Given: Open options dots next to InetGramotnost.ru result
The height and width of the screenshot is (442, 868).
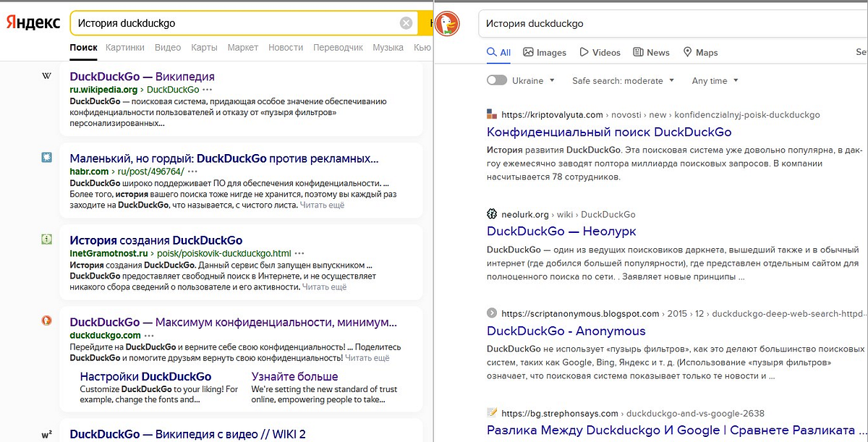Looking at the screenshot, I should pos(299,254).
